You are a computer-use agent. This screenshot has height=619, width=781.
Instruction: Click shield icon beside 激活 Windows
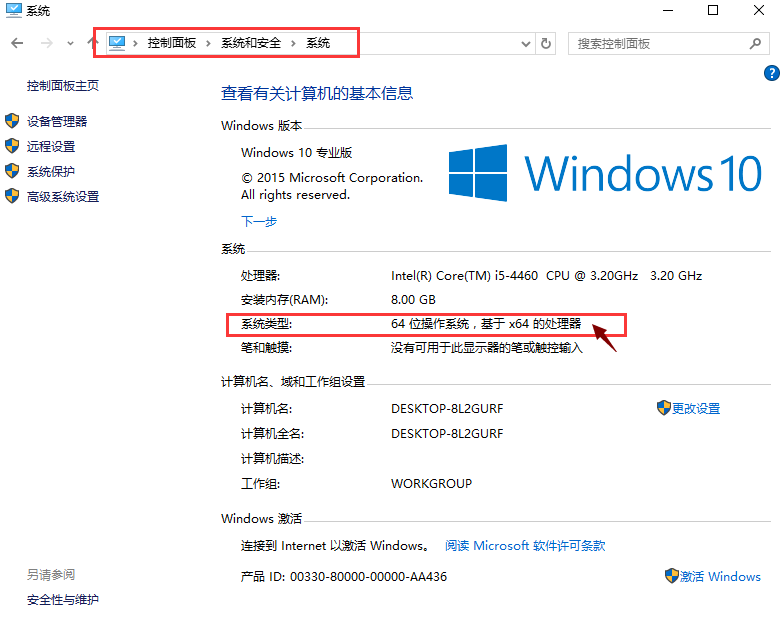(672, 576)
